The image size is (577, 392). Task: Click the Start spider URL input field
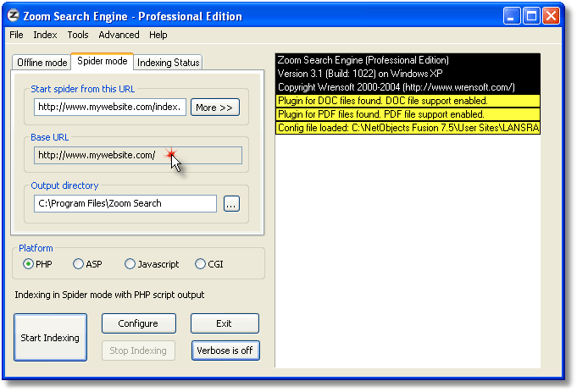(110, 107)
